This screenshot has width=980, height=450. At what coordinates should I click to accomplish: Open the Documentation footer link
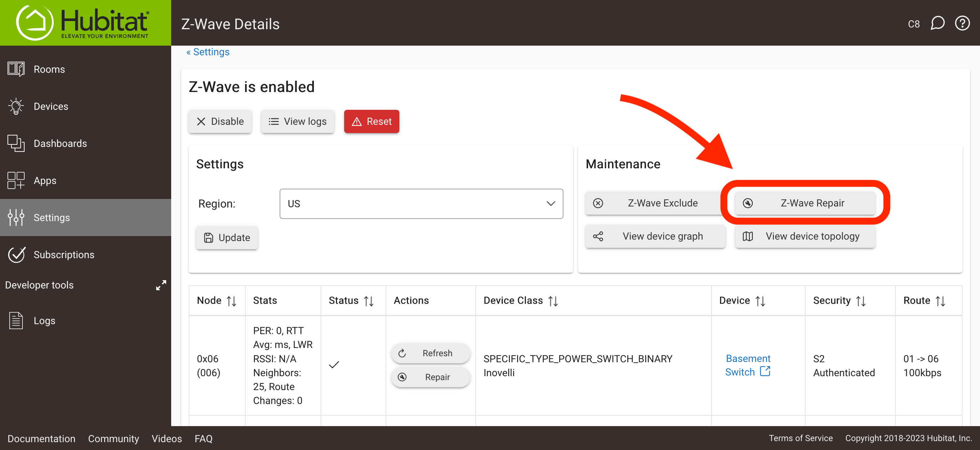[x=41, y=439]
